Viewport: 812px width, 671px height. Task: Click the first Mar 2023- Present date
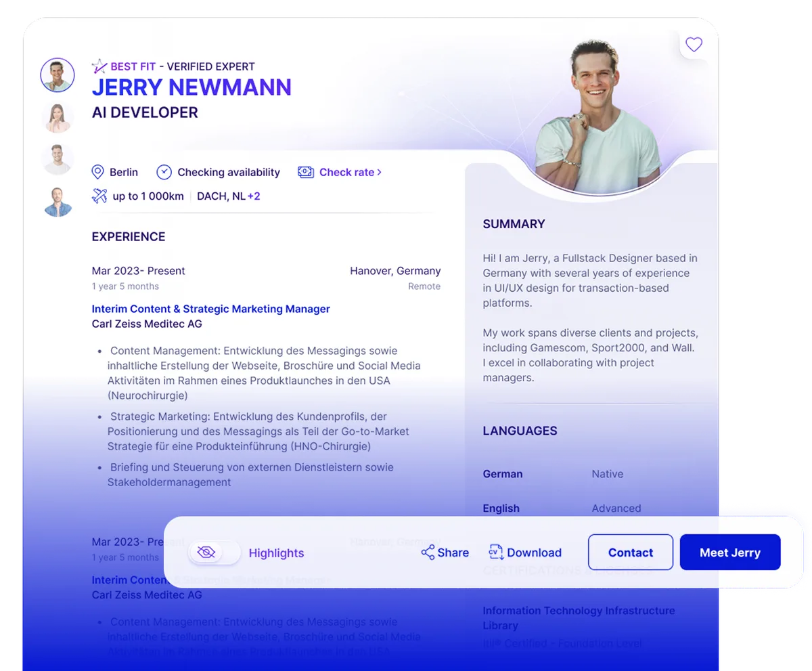click(138, 271)
